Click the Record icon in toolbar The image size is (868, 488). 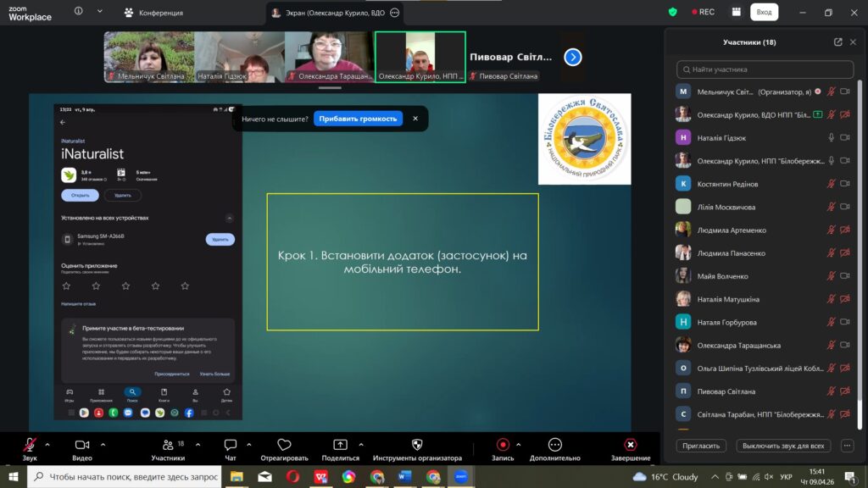pos(503,445)
